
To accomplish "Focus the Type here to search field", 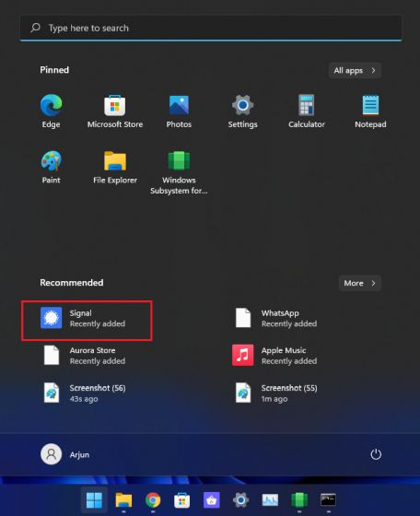I will 211,28.
